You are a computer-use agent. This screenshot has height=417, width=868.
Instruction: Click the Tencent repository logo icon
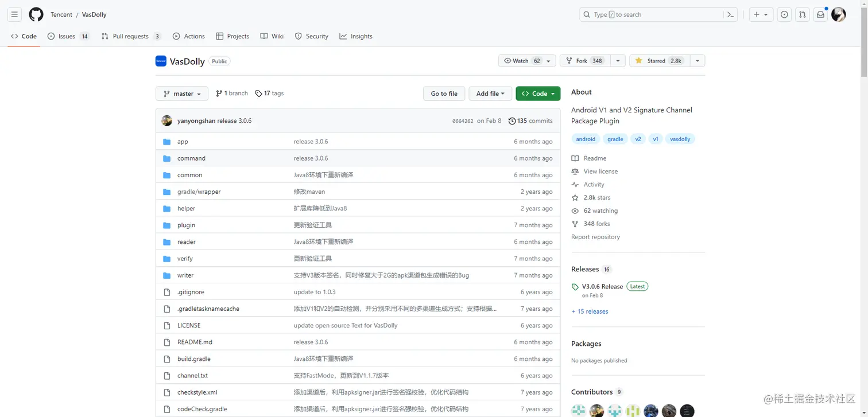click(161, 61)
